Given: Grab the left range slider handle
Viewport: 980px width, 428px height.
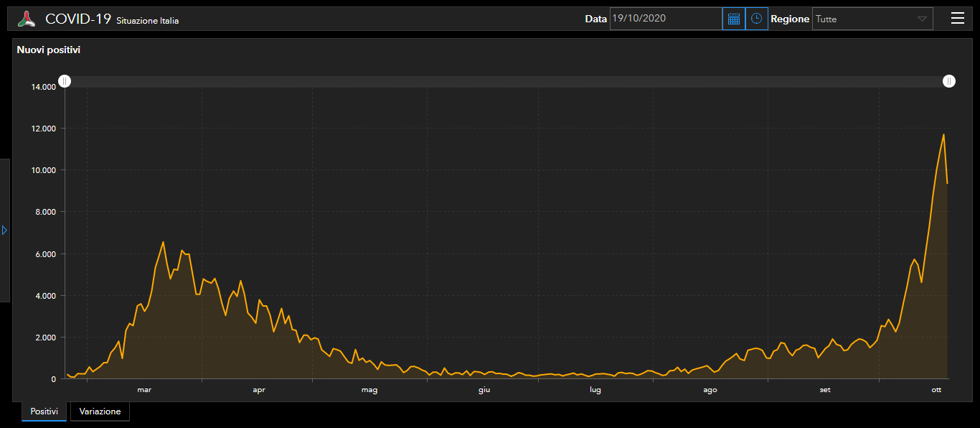Looking at the screenshot, I should [65, 81].
